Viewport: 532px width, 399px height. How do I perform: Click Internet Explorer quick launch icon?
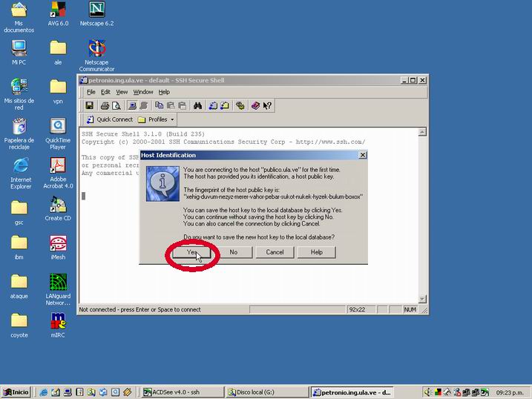44,392
